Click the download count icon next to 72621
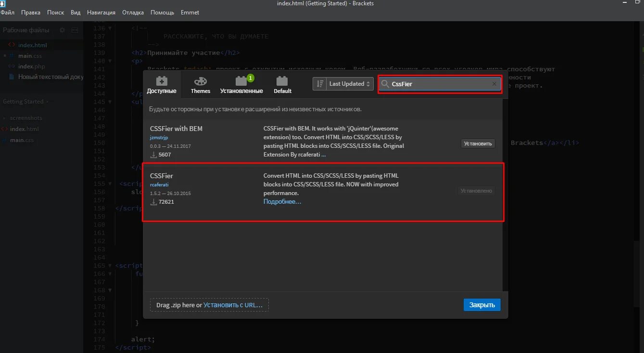This screenshot has height=353, width=644. tap(154, 202)
